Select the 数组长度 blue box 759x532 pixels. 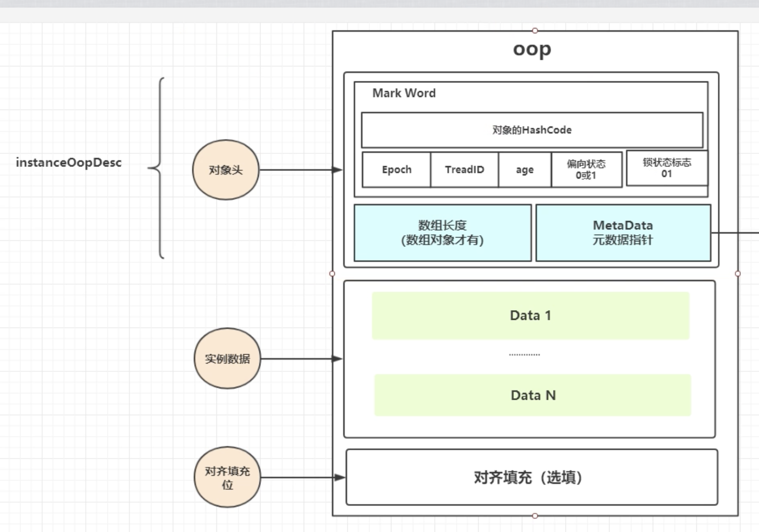tap(443, 233)
